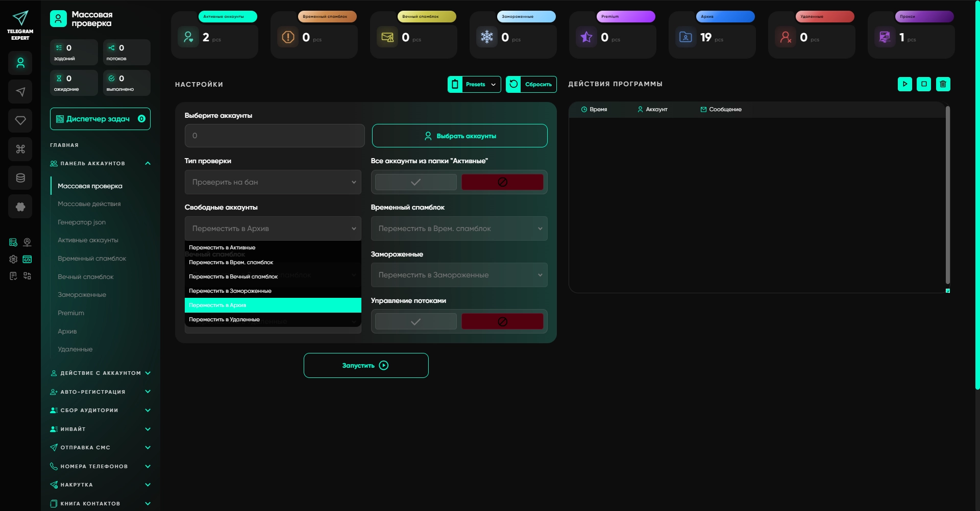Viewport: 980px width, 511px height.
Task: Open the accounts section in left rail
Action: pyautogui.click(x=20, y=63)
